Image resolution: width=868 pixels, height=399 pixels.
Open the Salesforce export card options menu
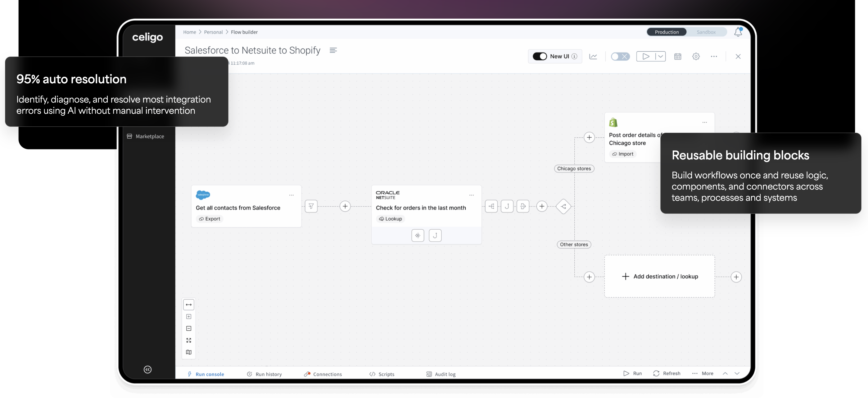pyautogui.click(x=292, y=195)
